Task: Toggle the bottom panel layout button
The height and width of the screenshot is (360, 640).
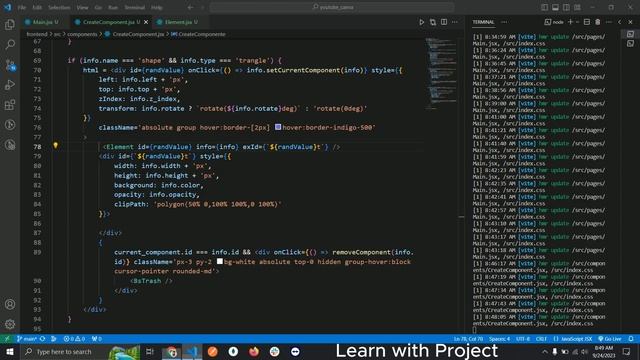Action: pos(556,7)
